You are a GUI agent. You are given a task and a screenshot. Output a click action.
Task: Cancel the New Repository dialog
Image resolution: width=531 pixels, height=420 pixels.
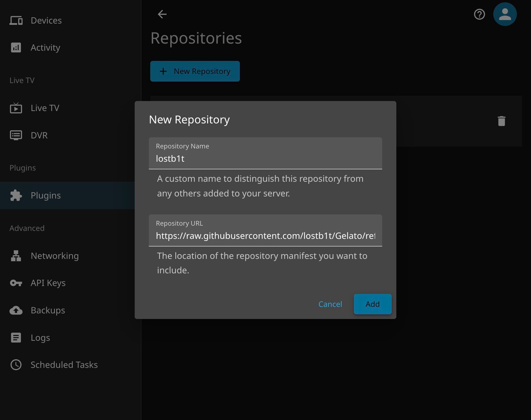(330, 304)
